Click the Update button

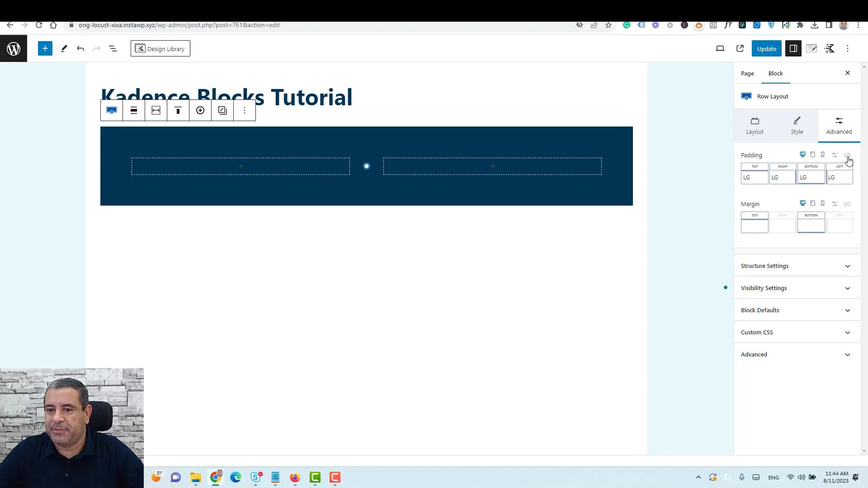point(767,48)
